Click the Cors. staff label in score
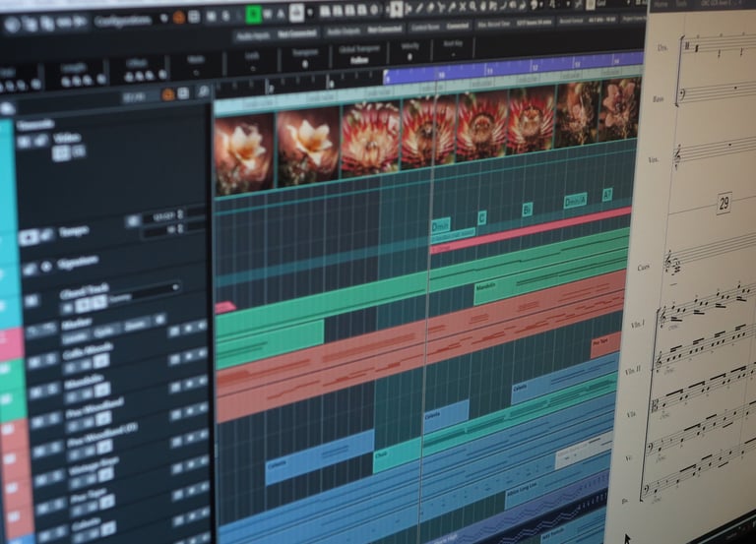The height and width of the screenshot is (544, 756). 644,268
